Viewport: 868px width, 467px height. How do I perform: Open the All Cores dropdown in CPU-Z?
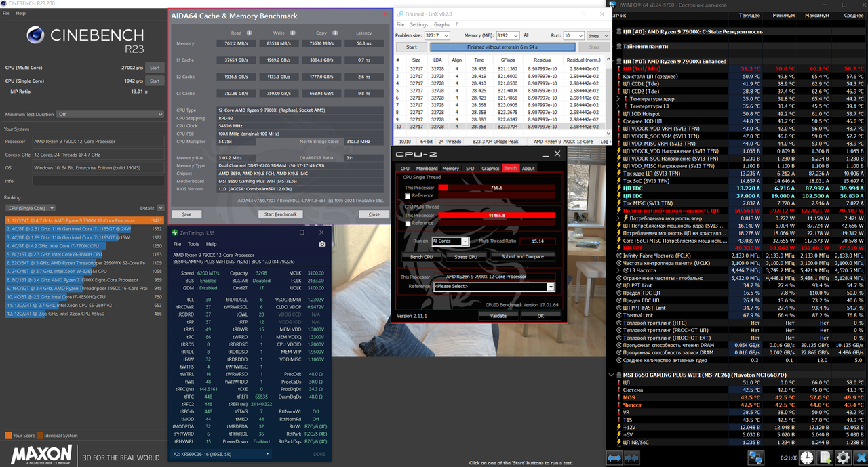(x=450, y=241)
